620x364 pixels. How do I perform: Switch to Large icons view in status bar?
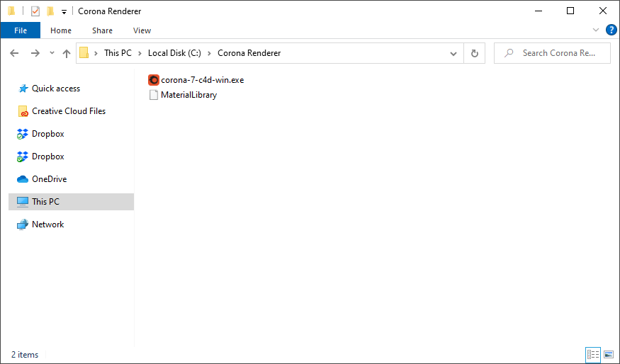pyautogui.click(x=609, y=355)
